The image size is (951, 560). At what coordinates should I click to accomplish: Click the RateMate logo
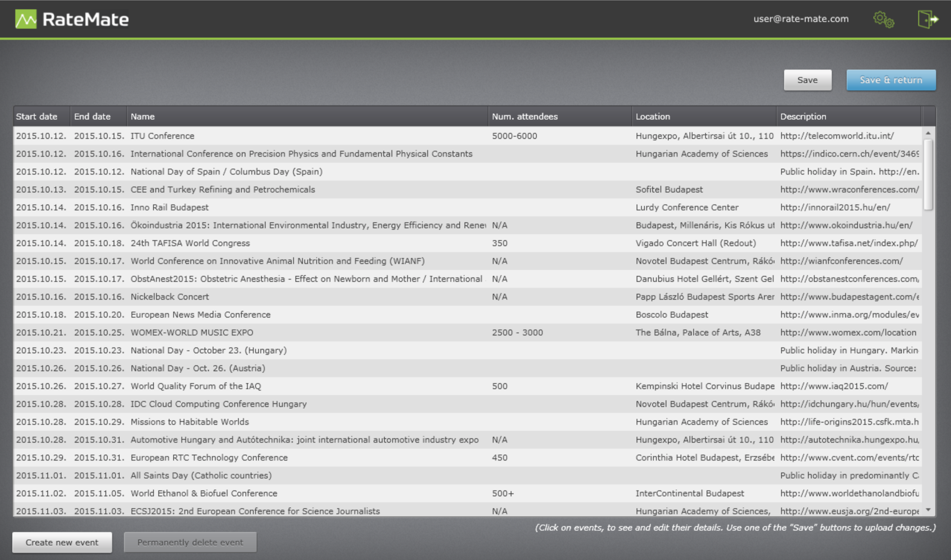click(x=72, y=19)
